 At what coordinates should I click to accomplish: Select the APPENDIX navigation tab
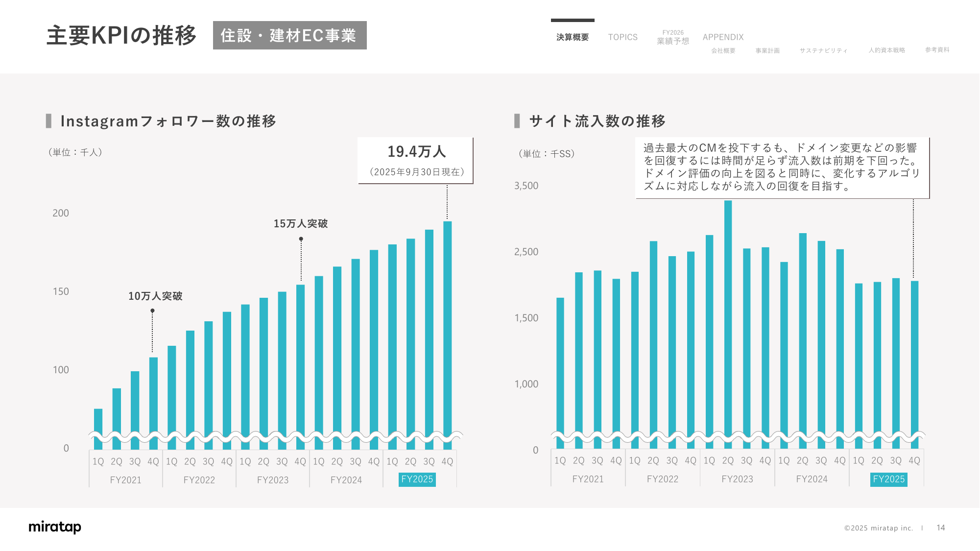(723, 37)
